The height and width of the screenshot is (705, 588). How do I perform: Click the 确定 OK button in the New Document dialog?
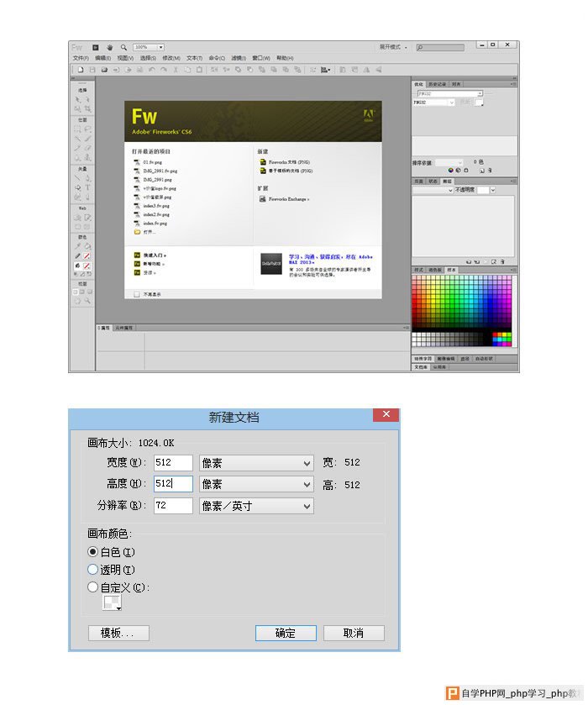(286, 633)
